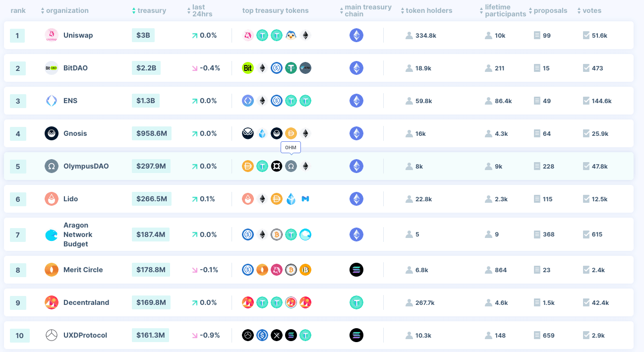Click the Uniswap organization logo
The height and width of the screenshot is (352, 644).
pos(52,35)
